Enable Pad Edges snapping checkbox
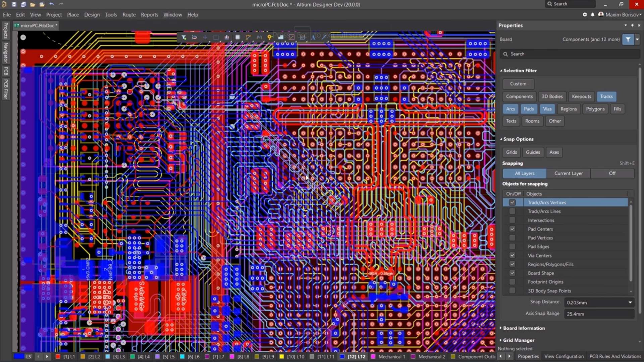644x362 pixels. point(512,246)
